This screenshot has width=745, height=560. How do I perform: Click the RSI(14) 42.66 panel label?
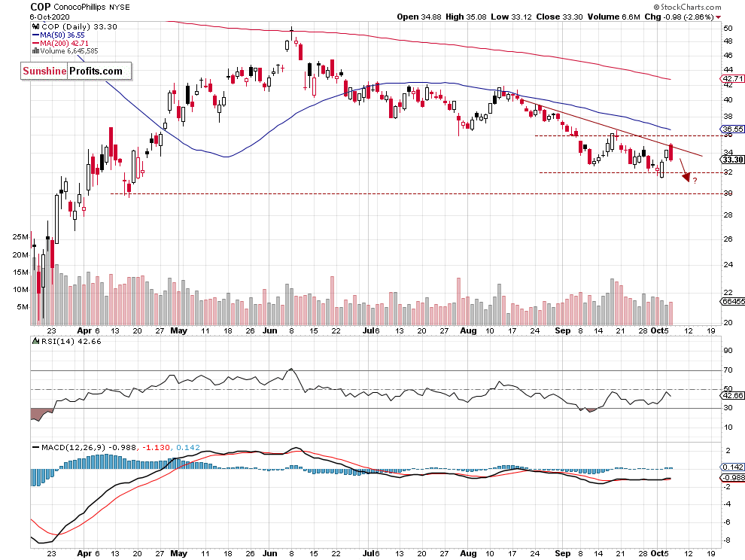pyautogui.click(x=71, y=341)
